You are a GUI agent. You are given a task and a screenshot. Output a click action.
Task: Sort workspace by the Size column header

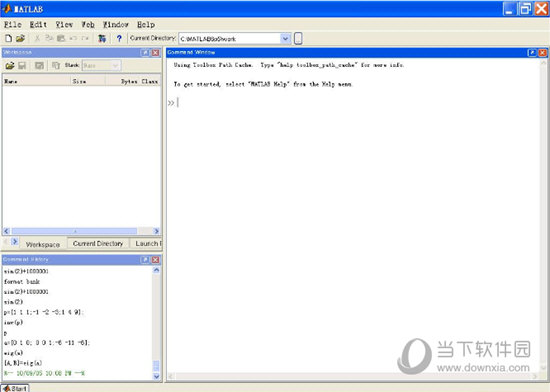click(88, 81)
